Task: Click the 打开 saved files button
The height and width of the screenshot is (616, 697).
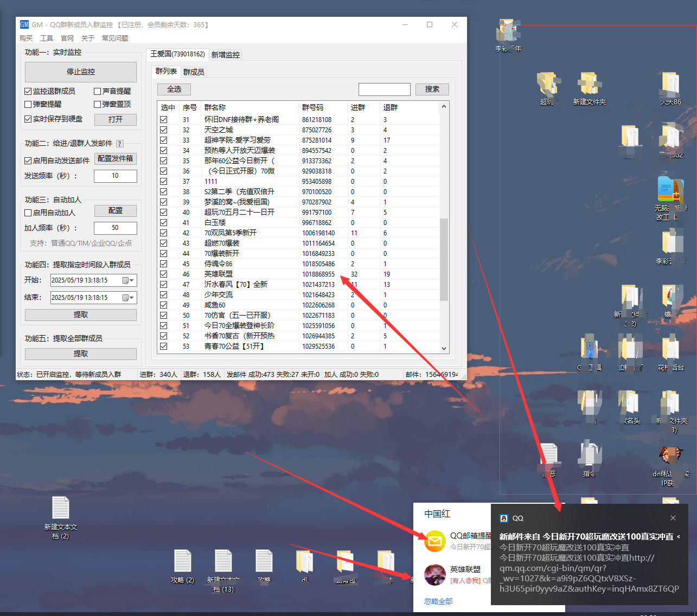Action: pos(116,119)
